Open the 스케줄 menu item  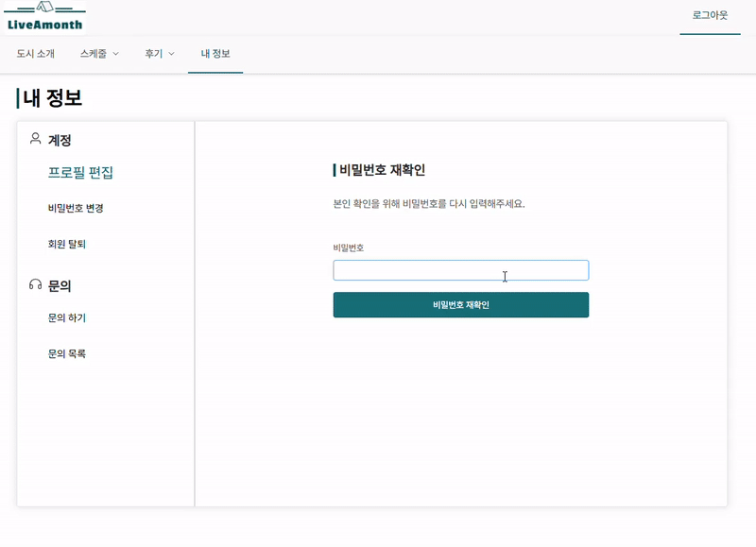94,54
